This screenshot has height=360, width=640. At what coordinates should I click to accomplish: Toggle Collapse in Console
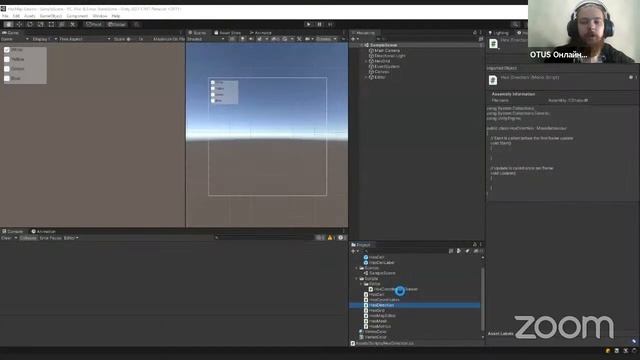(x=28, y=238)
